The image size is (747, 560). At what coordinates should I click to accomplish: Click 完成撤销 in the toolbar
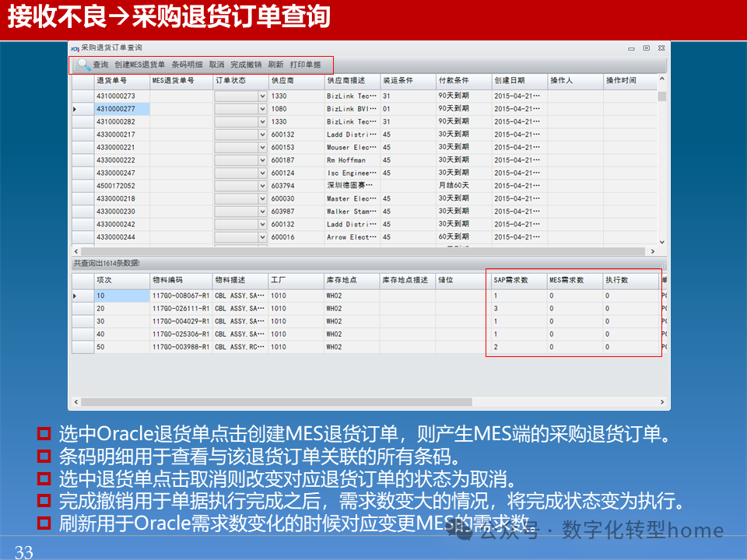[x=246, y=65]
